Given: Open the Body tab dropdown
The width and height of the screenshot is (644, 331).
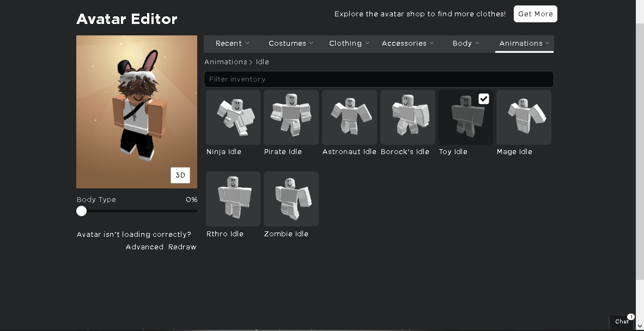Looking at the screenshot, I should click(x=466, y=44).
